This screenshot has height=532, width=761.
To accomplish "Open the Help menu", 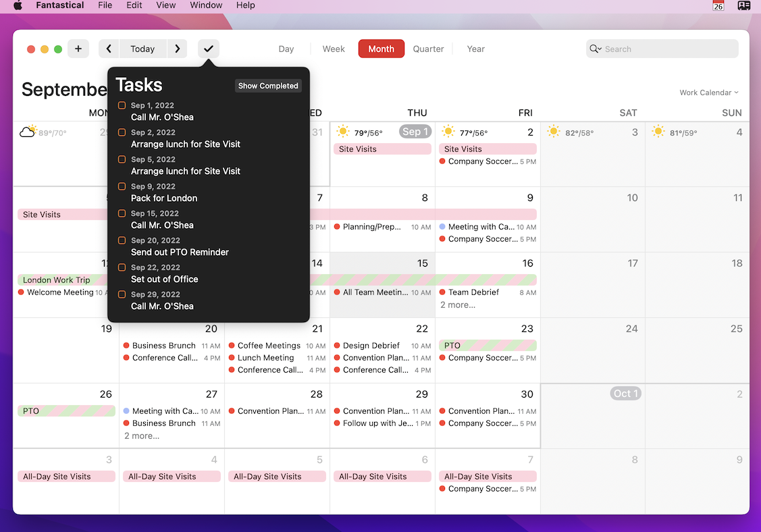I will [246, 5].
